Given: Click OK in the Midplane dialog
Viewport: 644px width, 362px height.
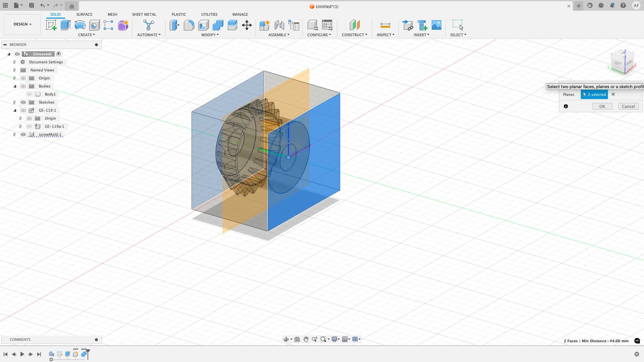Looking at the screenshot, I should (602, 106).
